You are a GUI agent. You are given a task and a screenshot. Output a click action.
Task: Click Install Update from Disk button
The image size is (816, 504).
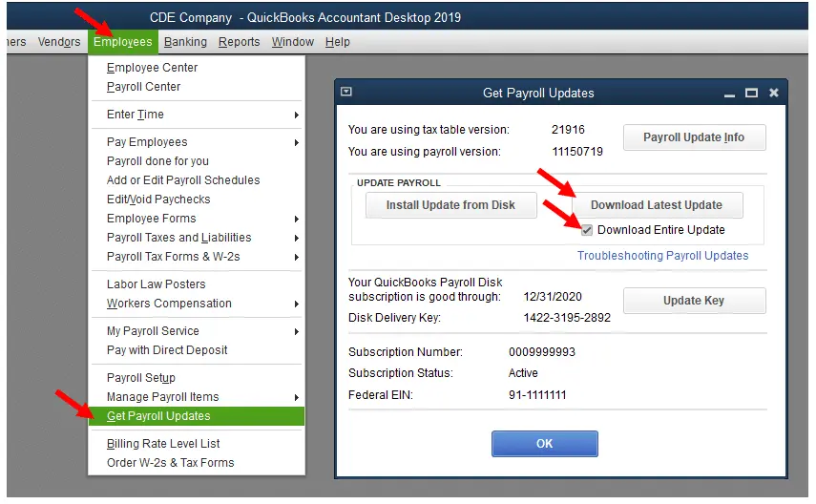click(x=450, y=205)
